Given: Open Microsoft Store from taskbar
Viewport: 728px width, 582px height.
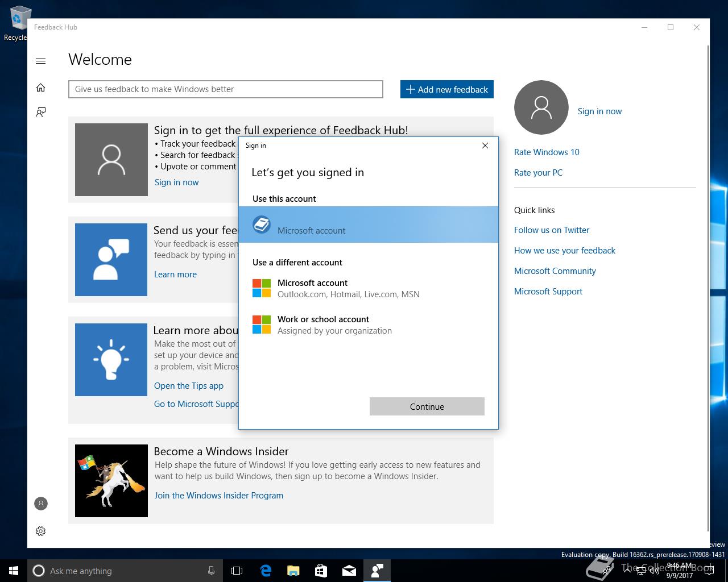Looking at the screenshot, I should [321, 571].
